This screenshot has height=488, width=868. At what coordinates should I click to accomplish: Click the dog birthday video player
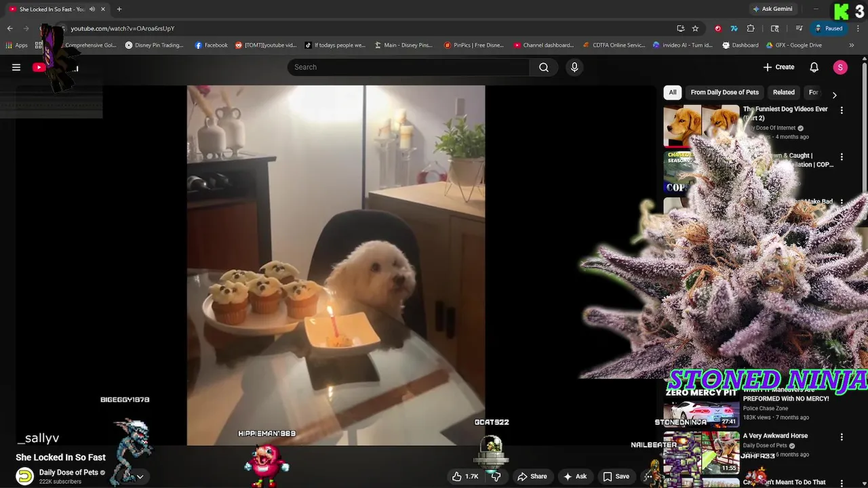pyautogui.click(x=336, y=265)
